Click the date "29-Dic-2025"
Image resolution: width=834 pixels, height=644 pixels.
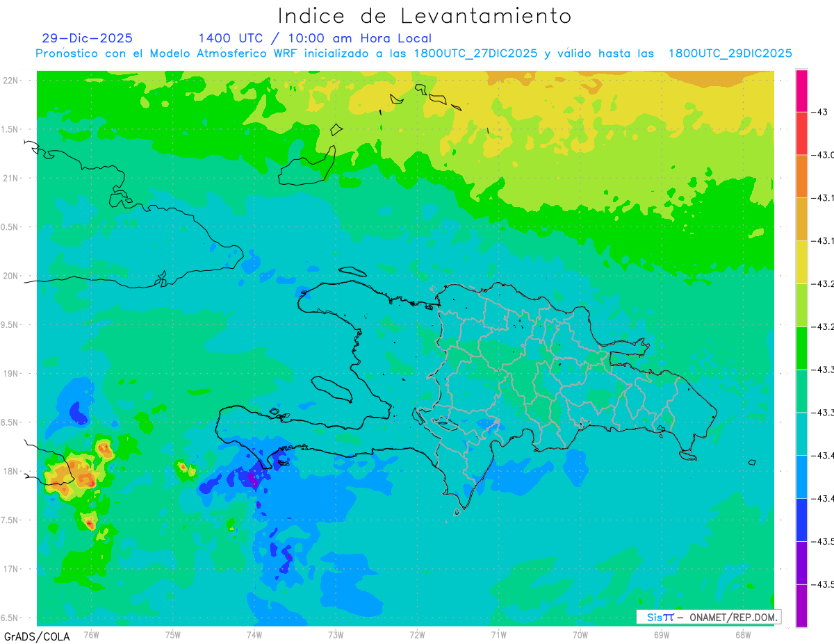tap(87, 38)
